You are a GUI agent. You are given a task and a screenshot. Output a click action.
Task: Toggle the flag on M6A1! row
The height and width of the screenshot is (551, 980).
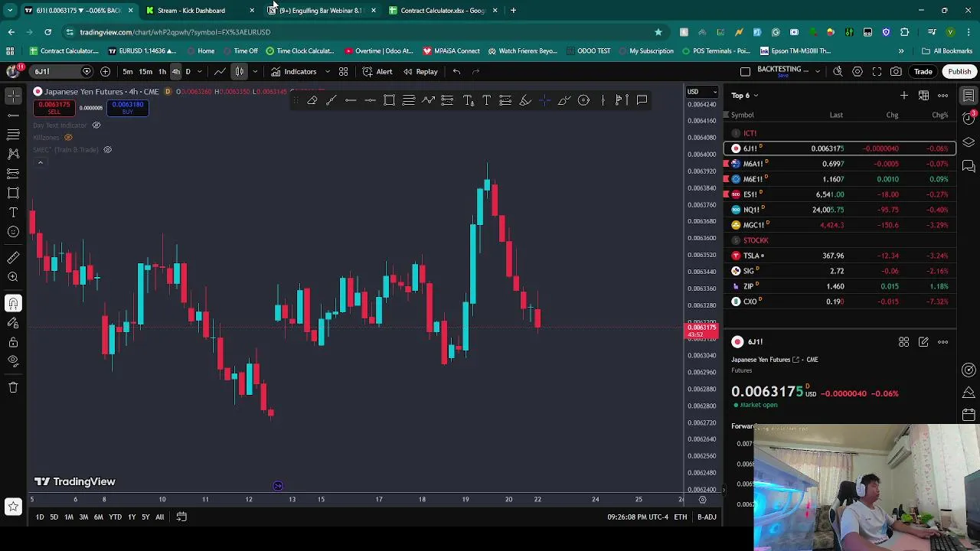[x=727, y=164]
